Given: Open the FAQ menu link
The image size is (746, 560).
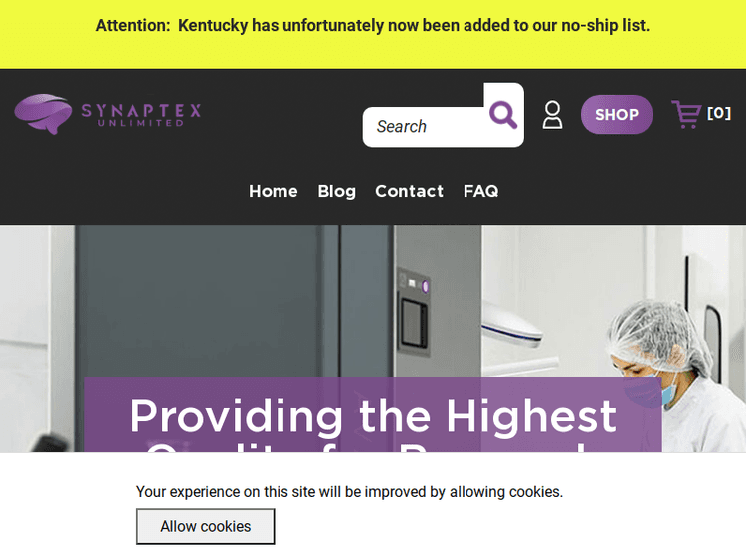Looking at the screenshot, I should coord(480,191).
